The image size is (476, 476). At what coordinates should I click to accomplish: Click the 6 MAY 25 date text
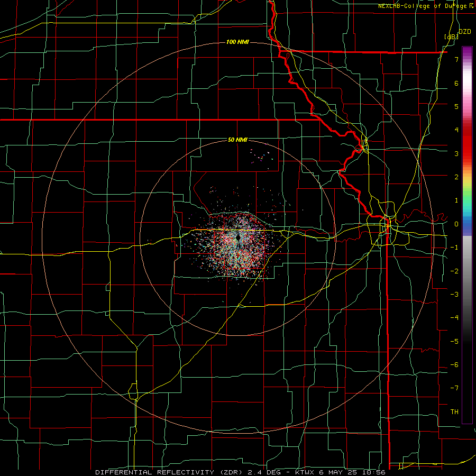point(338,472)
